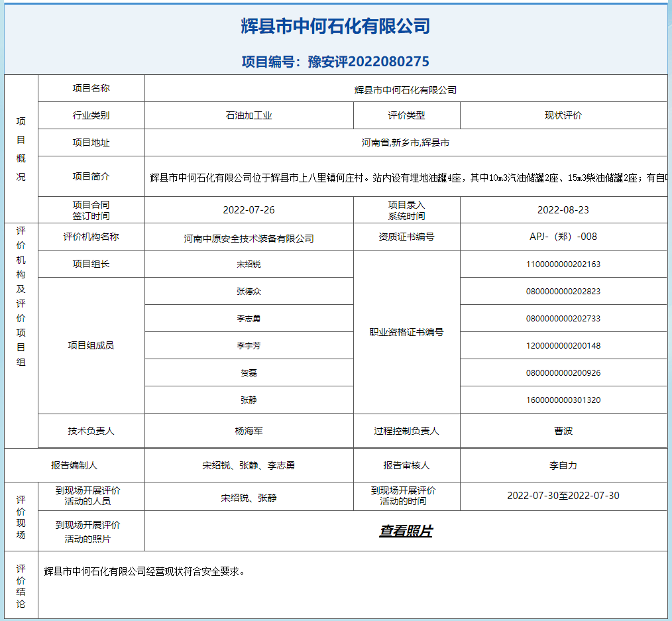Select report authors 宋绍锐、张静、李志勇
Viewport: 672px width, 621px height.
[249, 465]
